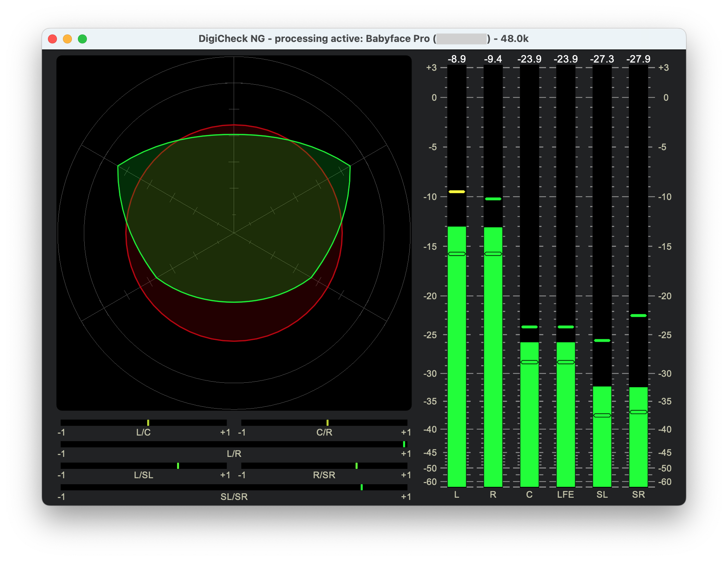The width and height of the screenshot is (728, 561).
Task: Click the DigiCheck NG window title bar
Action: tap(363, 39)
